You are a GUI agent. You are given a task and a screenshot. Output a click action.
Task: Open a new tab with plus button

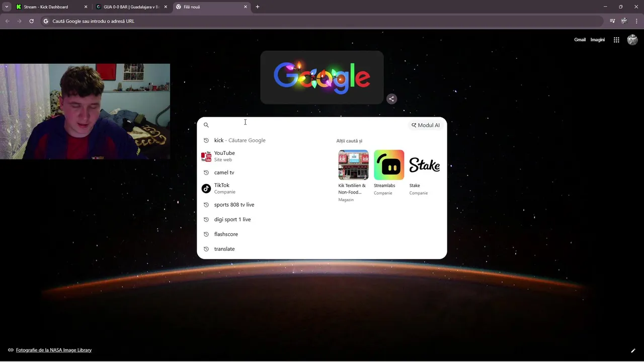click(x=258, y=7)
